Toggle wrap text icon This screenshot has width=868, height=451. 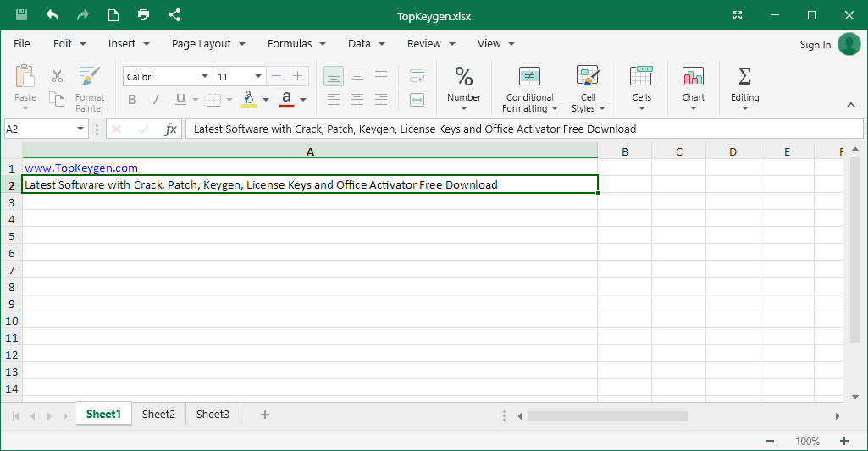[x=417, y=76]
